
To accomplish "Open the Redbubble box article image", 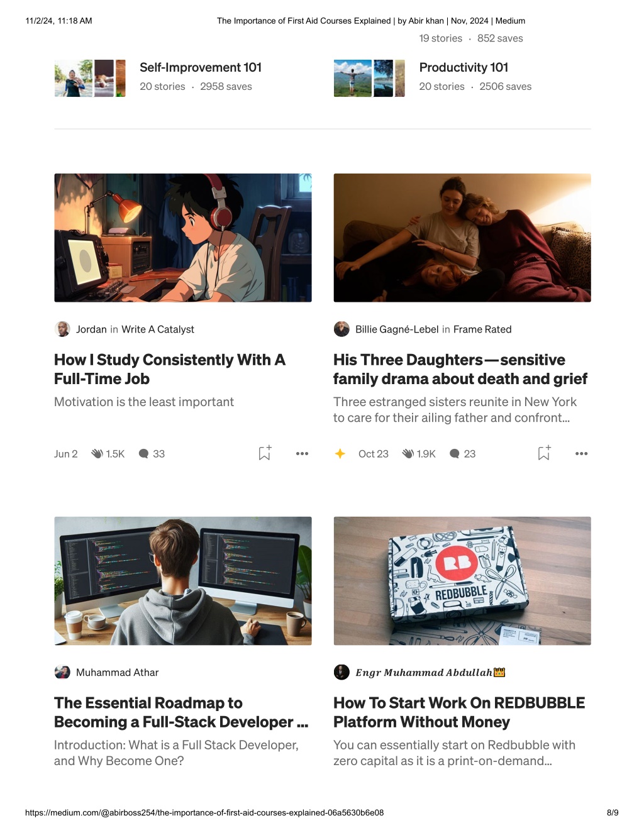I will point(462,581).
